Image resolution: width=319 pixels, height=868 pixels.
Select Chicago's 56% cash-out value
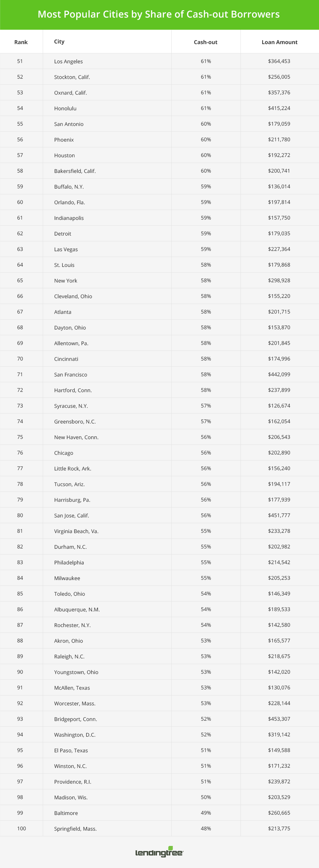pos(206,453)
